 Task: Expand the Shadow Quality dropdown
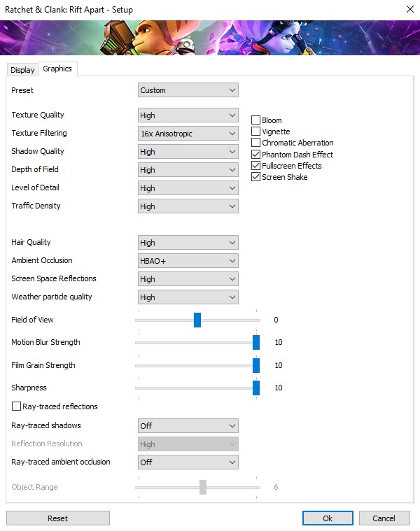coord(188,152)
